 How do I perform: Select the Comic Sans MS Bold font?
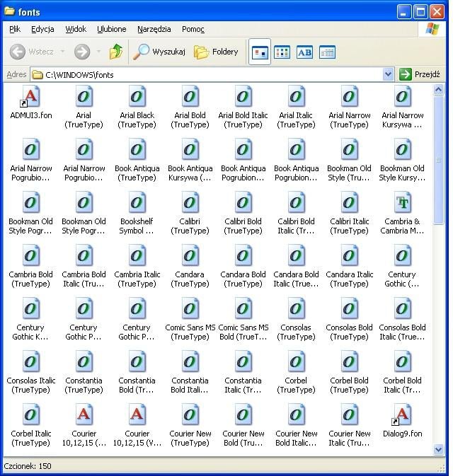(243, 310)
